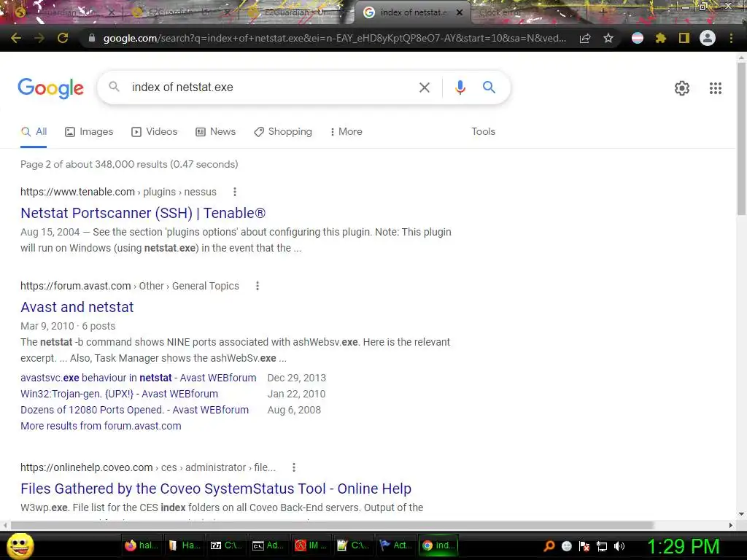Click the https://onlinehelp.coveo.com breadcrumb URL

(x=87, y=467)
